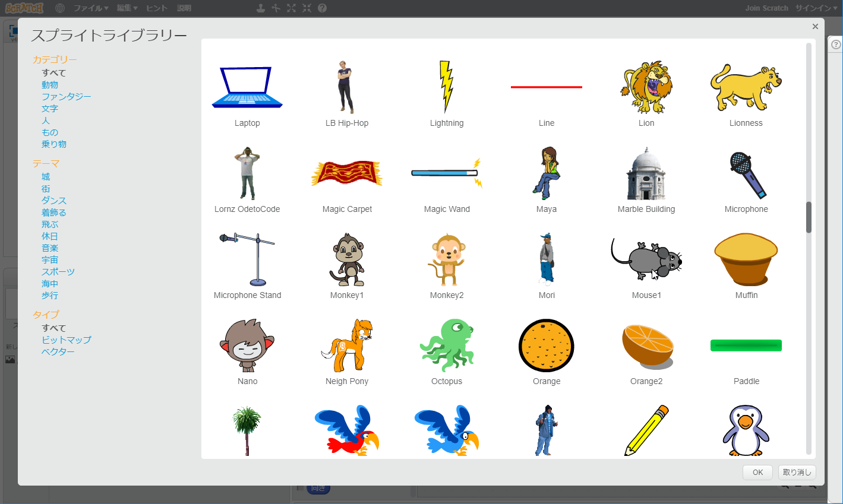The image size is (843, 504).
Task: Pick the Muffin sprite
Action: click(x=746, y=260)
